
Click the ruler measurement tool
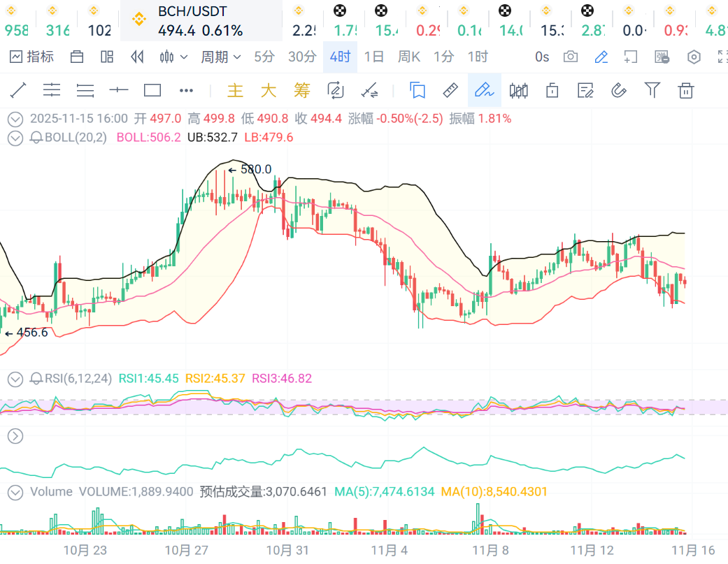(451, 90)
